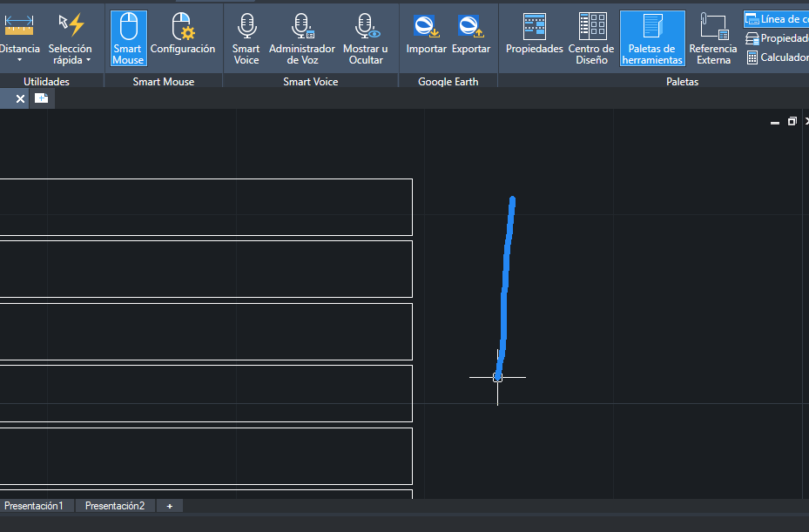The width and height of the screenshot is (809, 532).
Task: Click the Utilidades panel label
Action: point(46,82)
